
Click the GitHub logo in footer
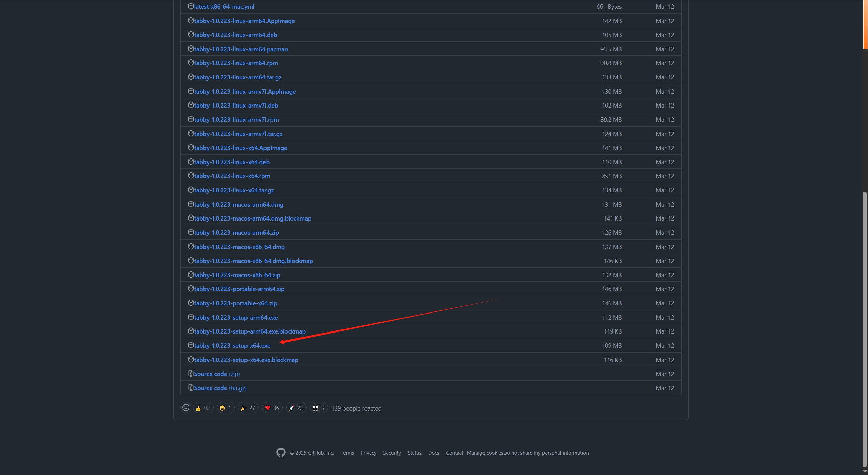pyautogui.click(x=281, y=453)
